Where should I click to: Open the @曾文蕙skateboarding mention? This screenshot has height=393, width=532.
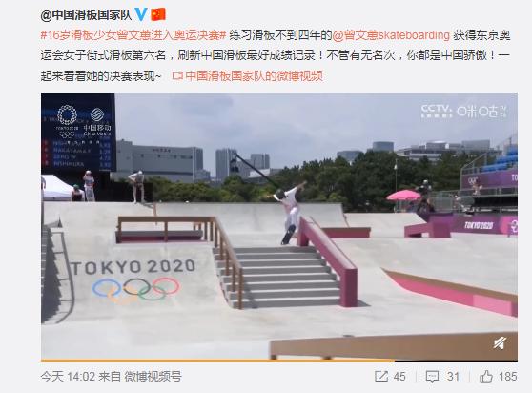391,35
